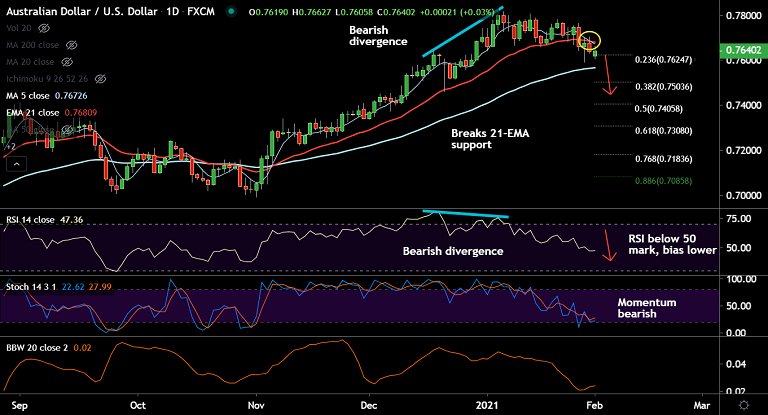Click the 0.78000 price axis label
This screenshot has width=768, height=415.
click(744, 16)
